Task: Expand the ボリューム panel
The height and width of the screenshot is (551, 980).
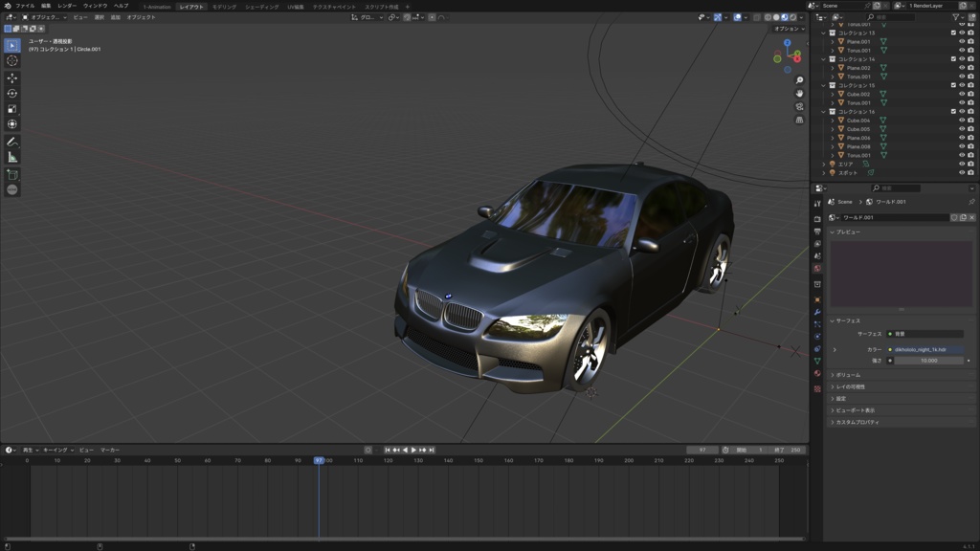Action: coord(900,375)
